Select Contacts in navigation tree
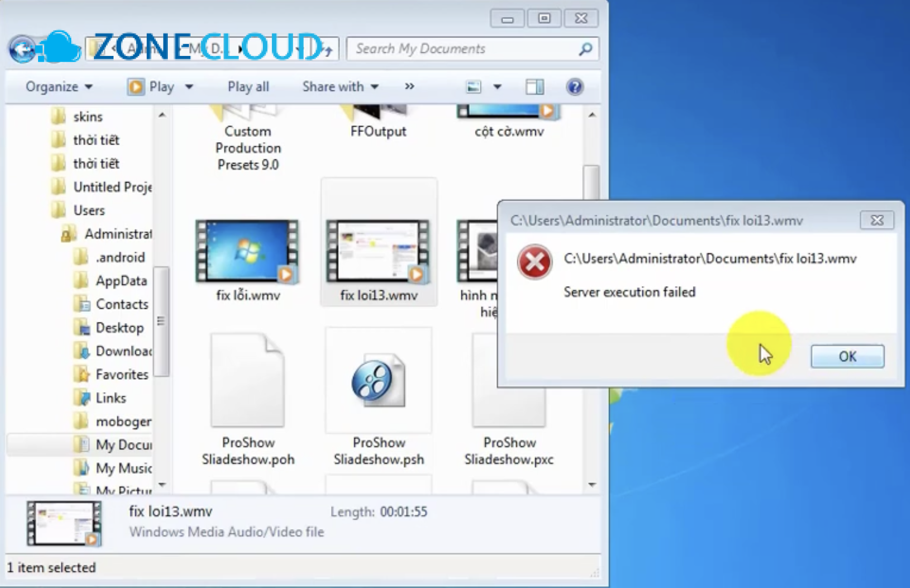910x588 pixels. click(x=111, y=304)
